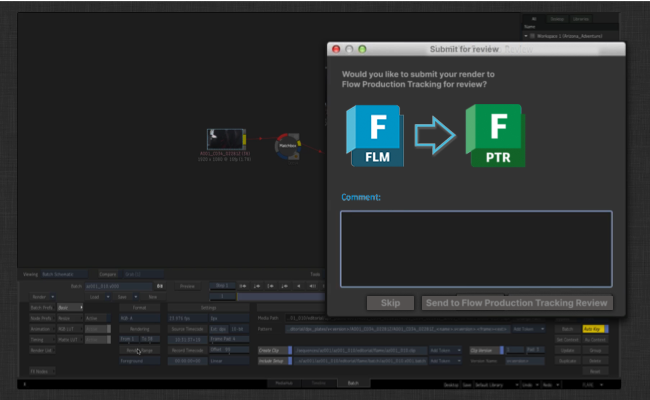Viewport: 650px width, 400px height.
Task: Open the Save dropdown arrow
Action: click(x=136, y=297)
